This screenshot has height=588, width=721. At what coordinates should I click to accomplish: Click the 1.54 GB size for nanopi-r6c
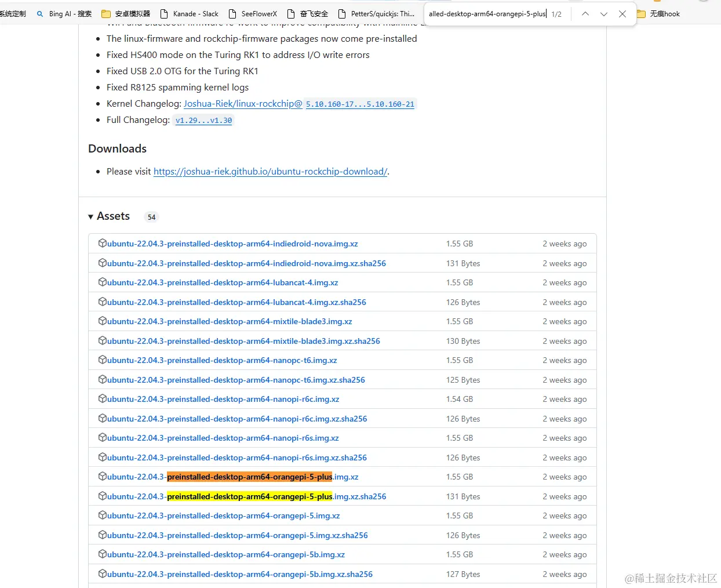point(460,399)
